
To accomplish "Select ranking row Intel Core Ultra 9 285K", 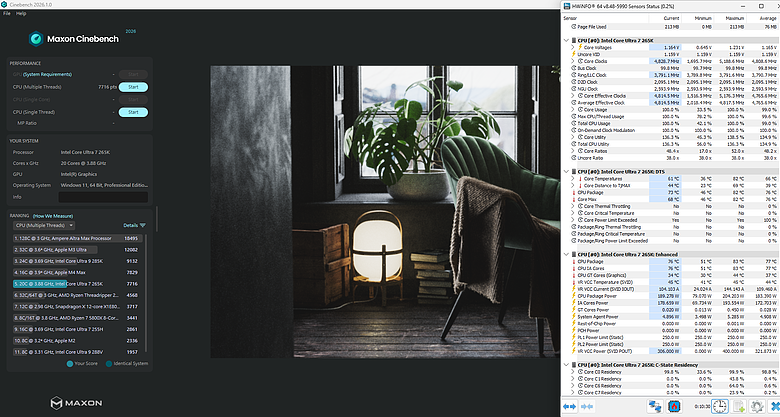I will coord(77,261).
